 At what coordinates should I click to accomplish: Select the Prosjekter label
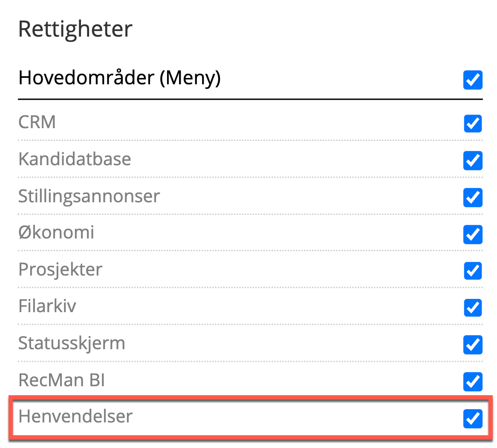coord(60,270)
